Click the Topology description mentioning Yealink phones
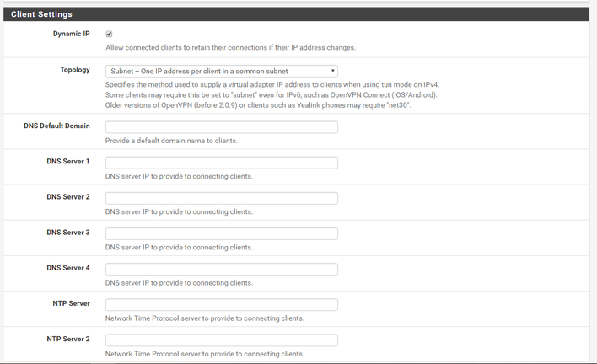The height and width of the screenshot is (364, 597). [x=258, y=105]
